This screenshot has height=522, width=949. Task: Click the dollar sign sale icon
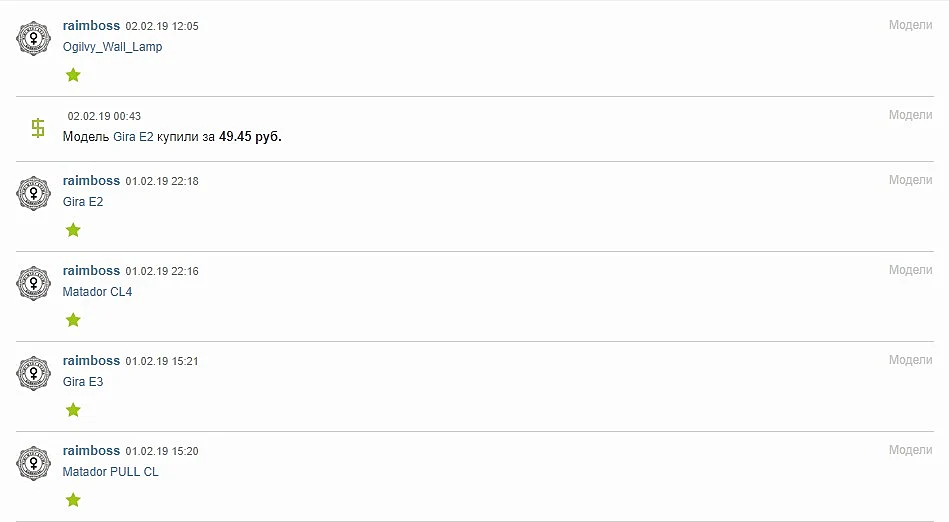tap(38, 128)
